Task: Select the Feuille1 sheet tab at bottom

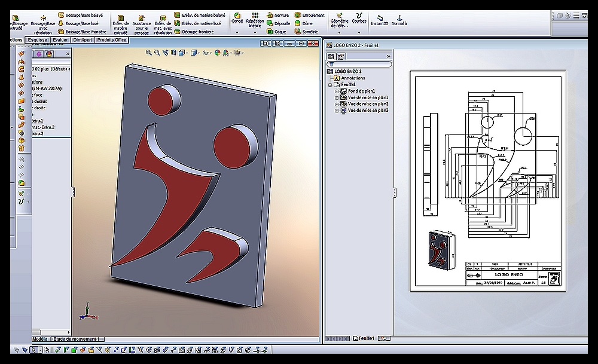Action: click(x=364, y=338)
